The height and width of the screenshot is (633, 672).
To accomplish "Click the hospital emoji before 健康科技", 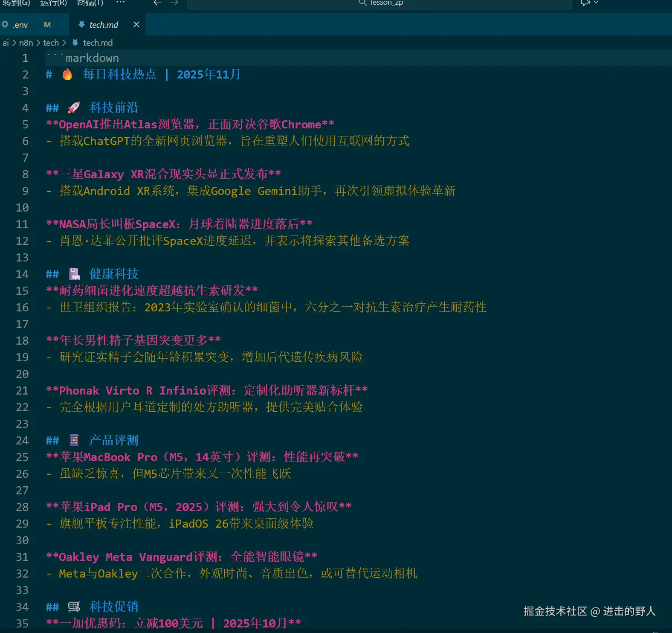I will [74, 274].
